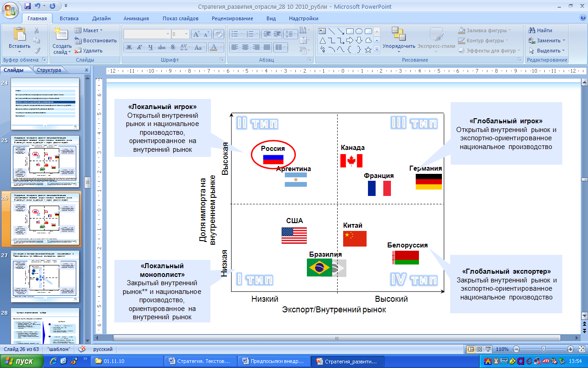Copy selection using Copy icon

[x=37, y=40]
